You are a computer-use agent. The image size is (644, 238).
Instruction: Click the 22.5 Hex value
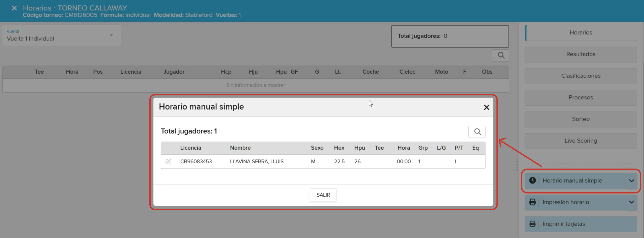coord(339,162)
